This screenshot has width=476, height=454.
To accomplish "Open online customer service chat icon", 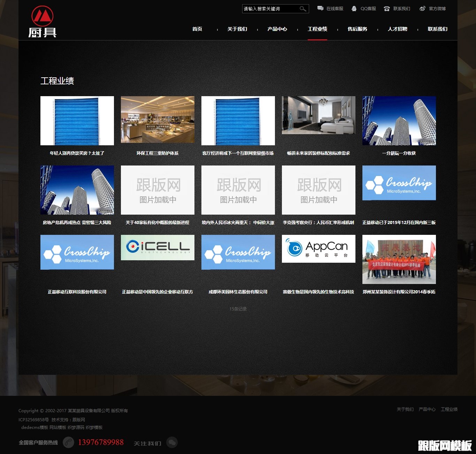I will coord(320,8).
